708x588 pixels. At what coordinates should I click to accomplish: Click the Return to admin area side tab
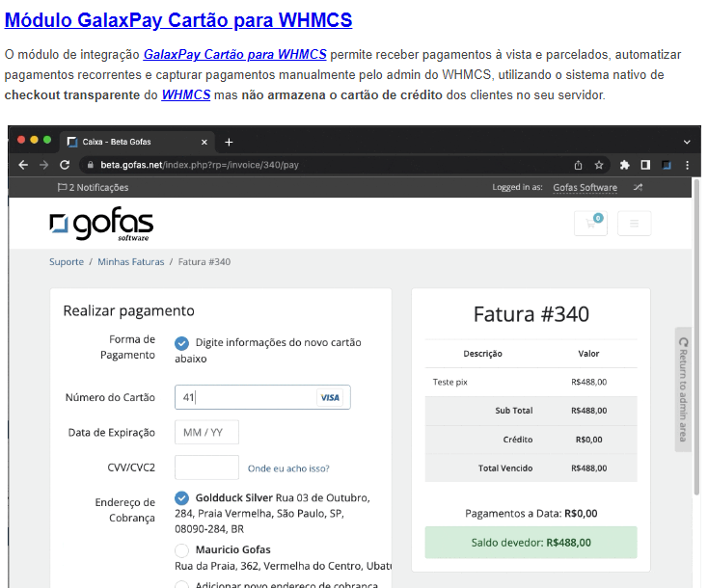click(x=683, y=389)
